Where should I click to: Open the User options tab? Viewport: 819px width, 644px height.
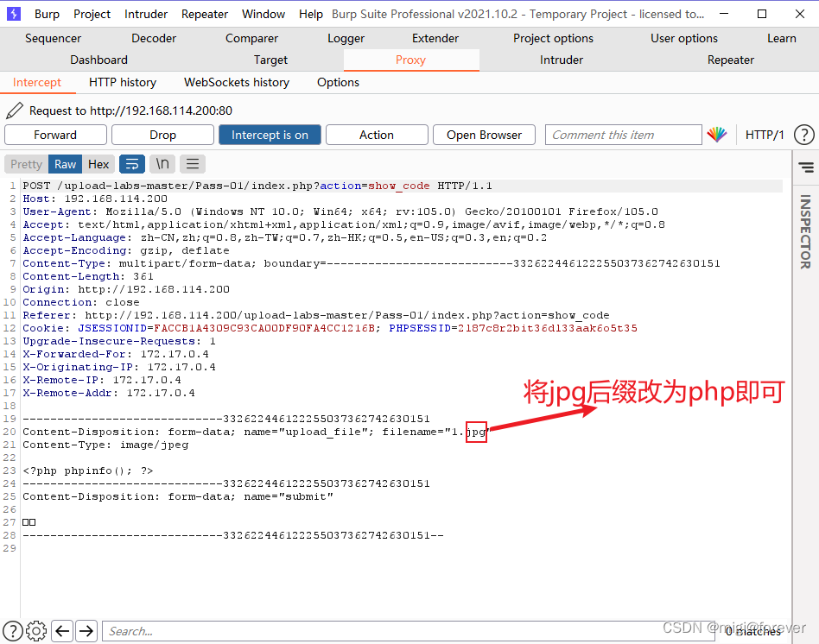[x=684, y=38]
